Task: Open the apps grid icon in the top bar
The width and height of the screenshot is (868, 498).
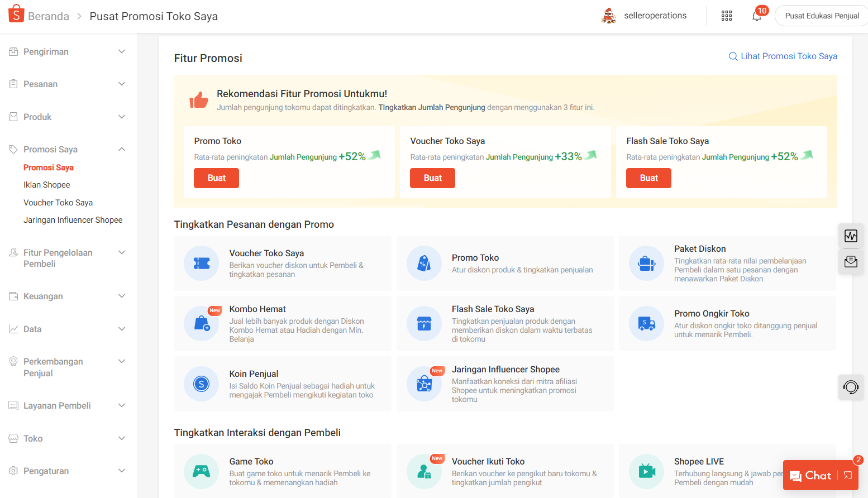Action: (x=726, y=15)
